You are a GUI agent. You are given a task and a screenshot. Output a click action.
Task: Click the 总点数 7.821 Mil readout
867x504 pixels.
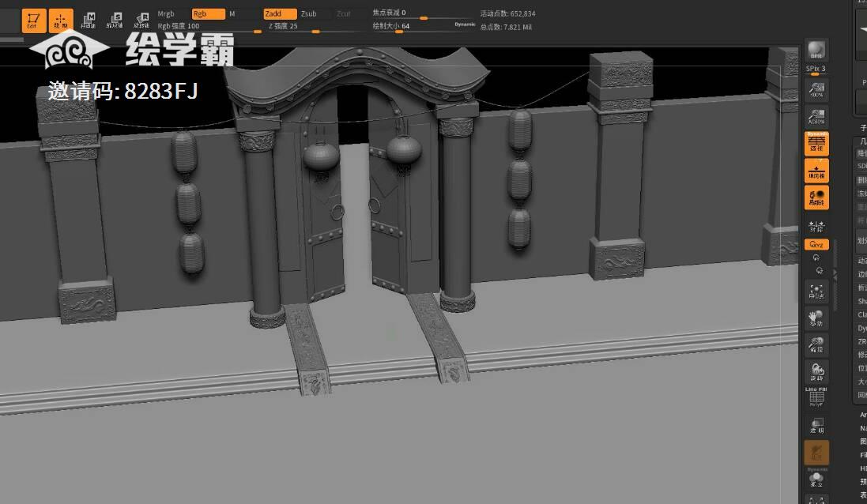[505, 27]
